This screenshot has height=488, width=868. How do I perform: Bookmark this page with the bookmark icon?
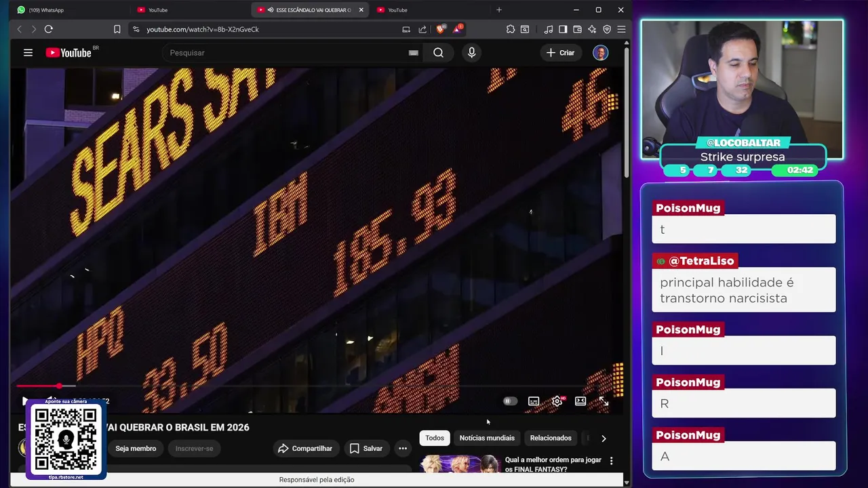(x=117, y=29)
